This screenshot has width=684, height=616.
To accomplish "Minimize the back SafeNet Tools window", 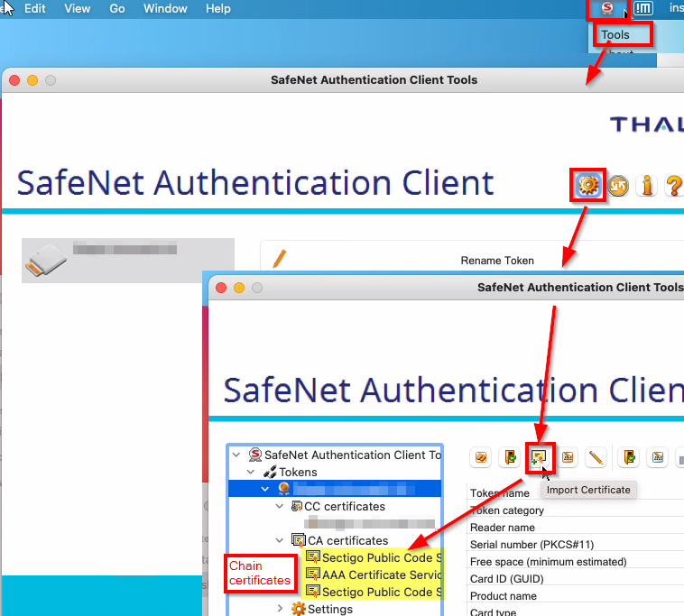I will pos(32,80).
